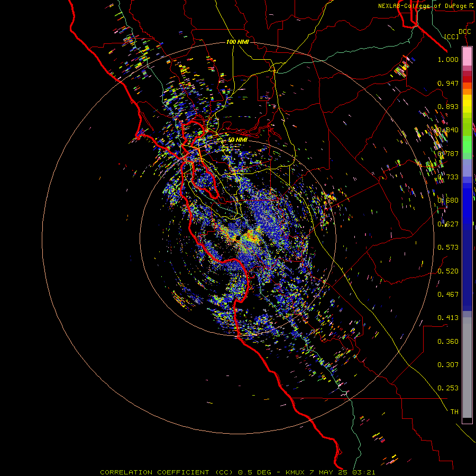Pick the pink segment of the color bar

click(x=467, y=57)
